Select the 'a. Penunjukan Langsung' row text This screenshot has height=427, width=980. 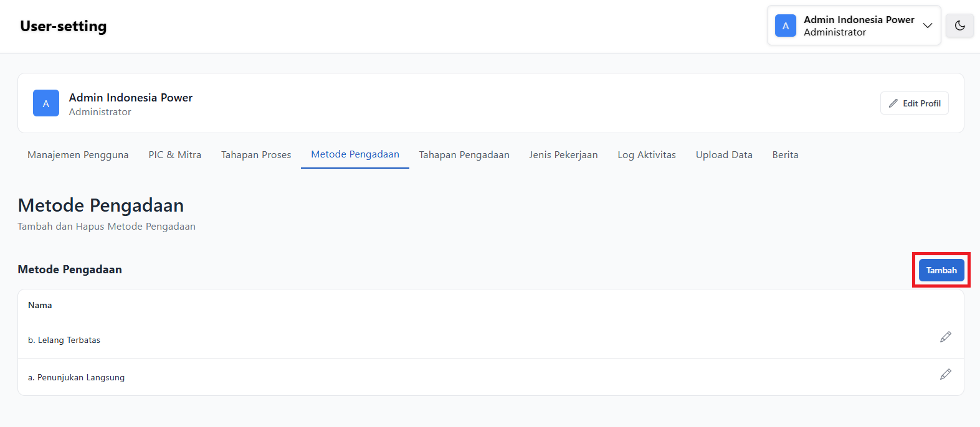tap(76, 377)
